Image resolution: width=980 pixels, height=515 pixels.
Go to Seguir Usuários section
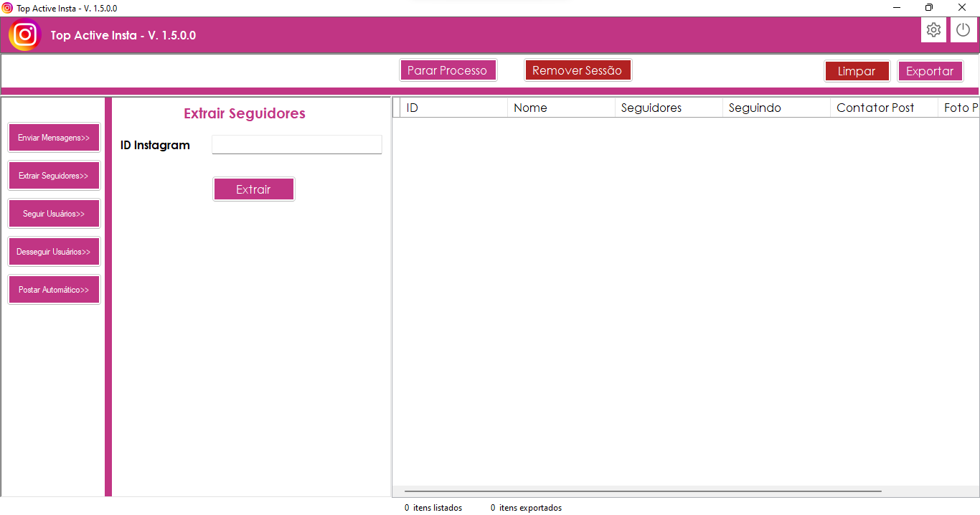point(54,214)
